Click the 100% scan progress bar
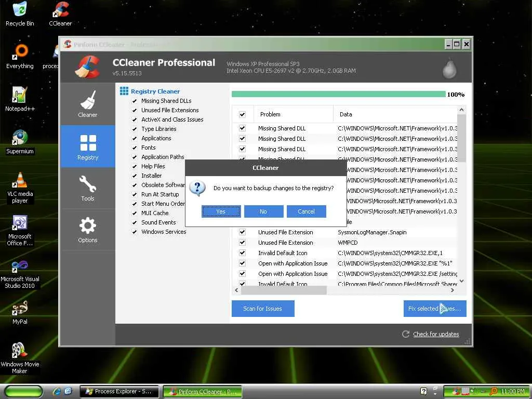 point(339,94)
